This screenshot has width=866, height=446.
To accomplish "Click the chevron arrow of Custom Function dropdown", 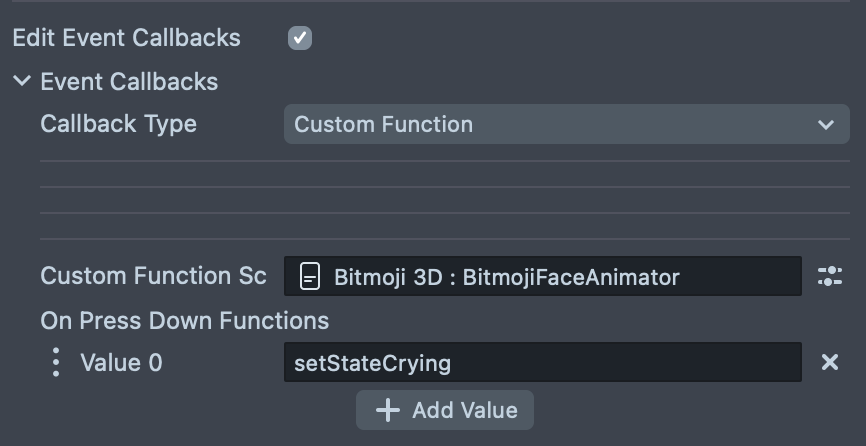I will (825, 125).
